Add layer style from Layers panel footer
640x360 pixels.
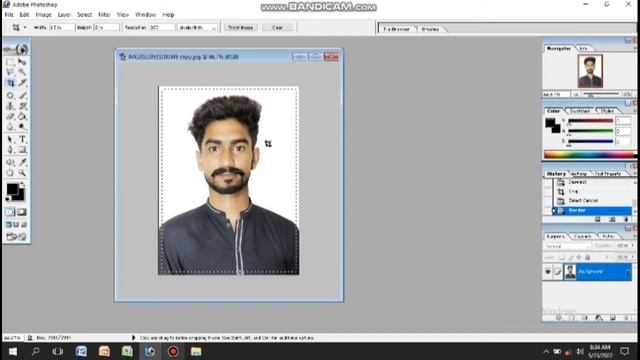(x=558, y=318)
